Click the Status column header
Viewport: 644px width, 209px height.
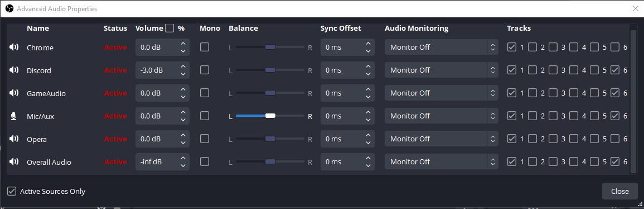click(x=115, y=28)
